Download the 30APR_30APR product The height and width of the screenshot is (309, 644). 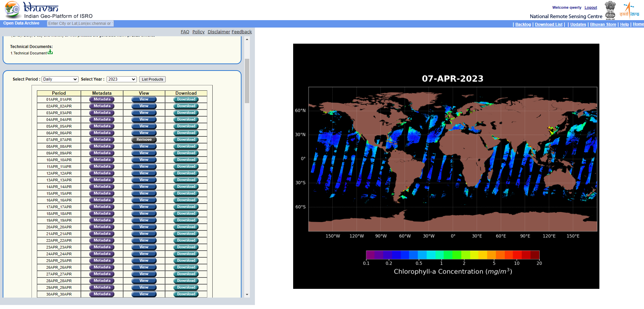186,294
